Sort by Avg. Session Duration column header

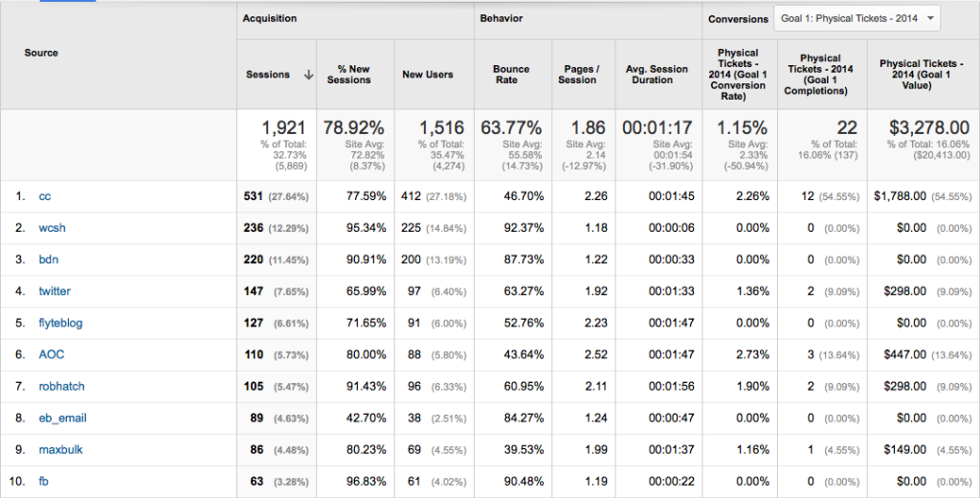657,75
